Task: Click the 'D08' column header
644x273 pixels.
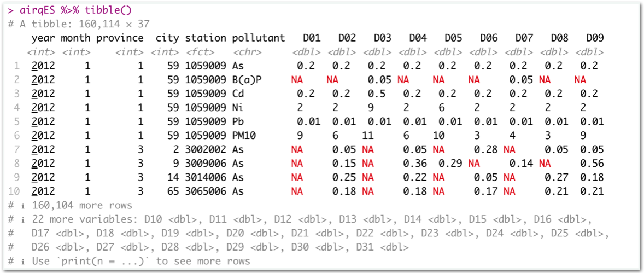Action: tap(559, 38)
